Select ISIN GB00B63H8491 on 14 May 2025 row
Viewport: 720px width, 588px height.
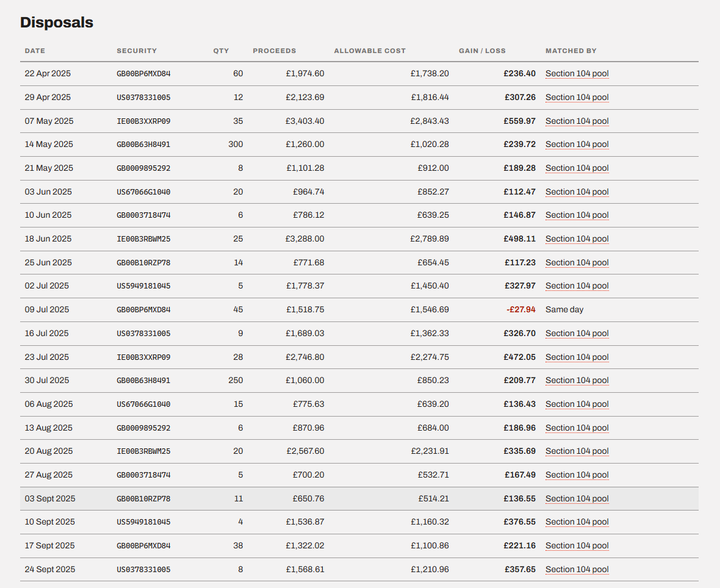coord(143,144)
